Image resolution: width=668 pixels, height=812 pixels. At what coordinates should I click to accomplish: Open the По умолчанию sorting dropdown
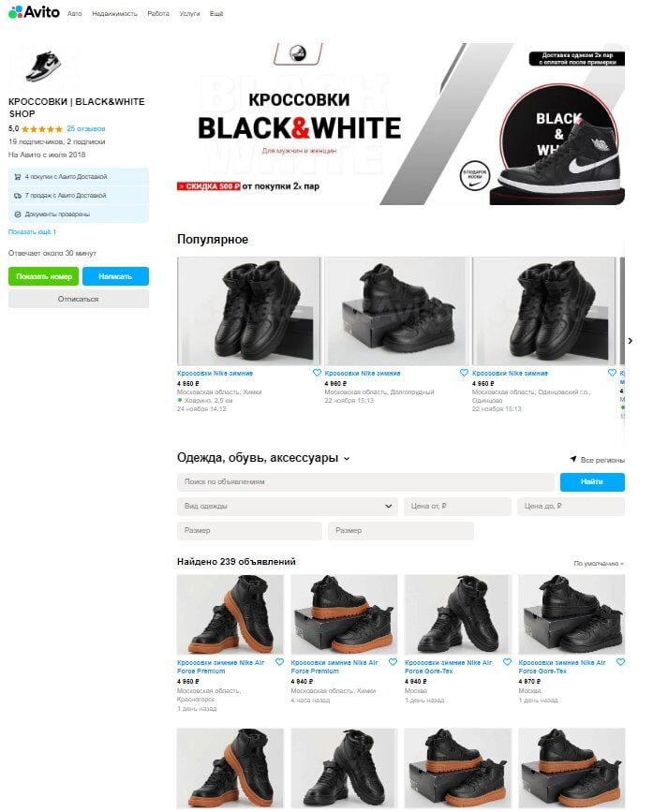[599, 564]
